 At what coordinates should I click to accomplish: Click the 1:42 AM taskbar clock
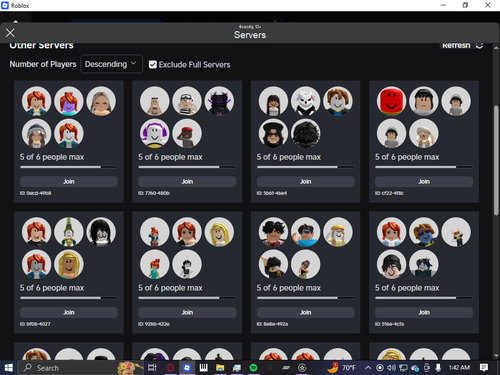459,367
